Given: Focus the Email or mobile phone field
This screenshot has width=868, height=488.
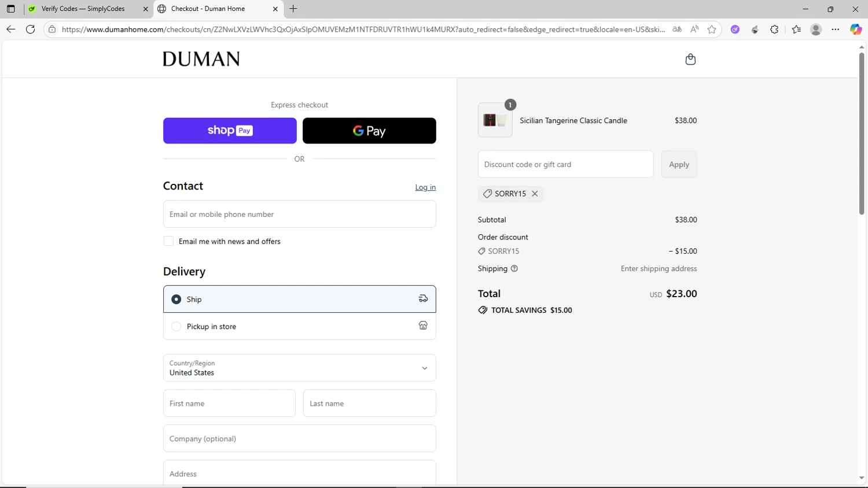Looking at the screenshot, I should click(x=300, y=214).
